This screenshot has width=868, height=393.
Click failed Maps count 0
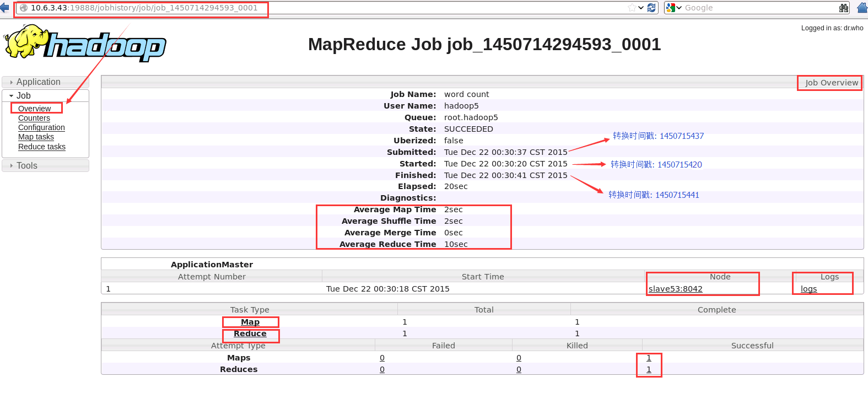382,358
